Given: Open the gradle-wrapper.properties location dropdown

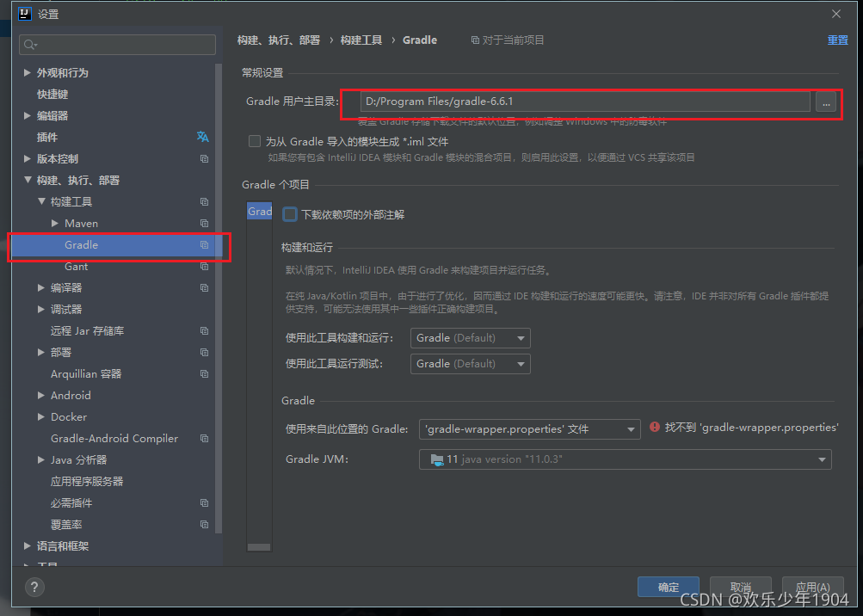Looking at the screenshot, I should (x=529, y=429).
